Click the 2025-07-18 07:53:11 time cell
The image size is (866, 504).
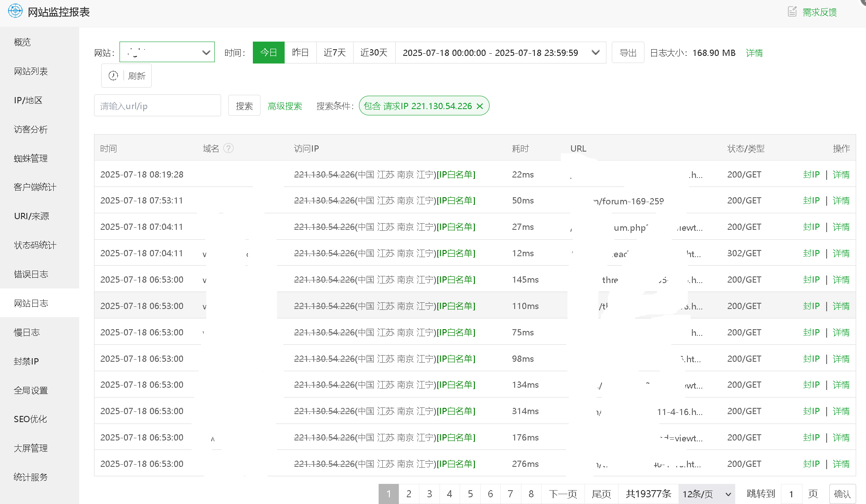click(142, 200)
